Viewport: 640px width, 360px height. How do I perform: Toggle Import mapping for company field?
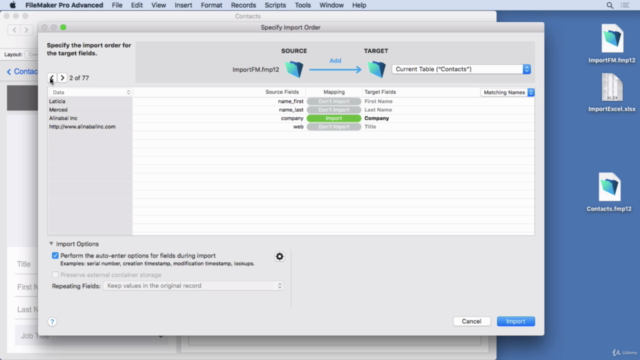tap(334, 118)
